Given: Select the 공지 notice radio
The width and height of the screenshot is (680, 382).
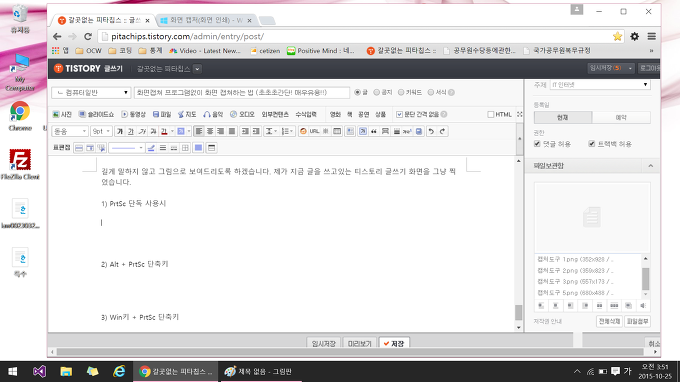Looking at the screenshot, I should point(376,92).
